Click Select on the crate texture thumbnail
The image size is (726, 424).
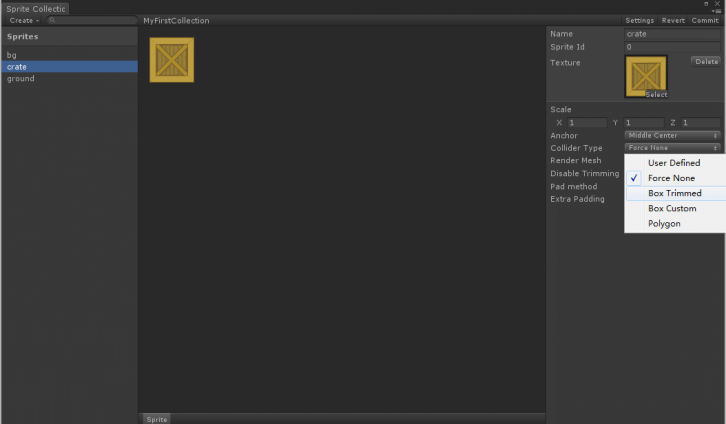(x=657, y=94)
